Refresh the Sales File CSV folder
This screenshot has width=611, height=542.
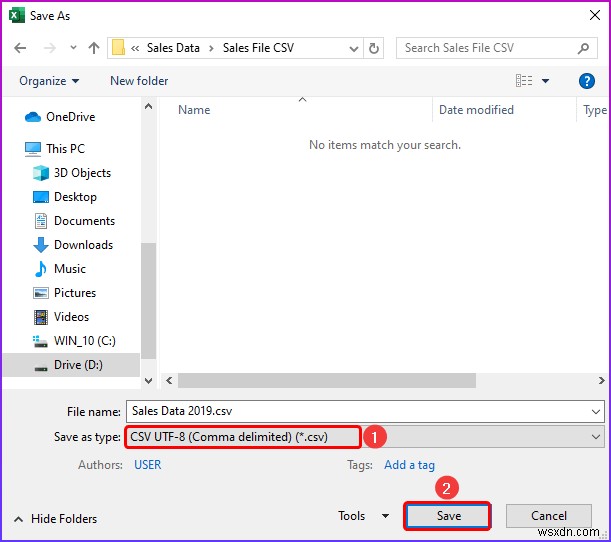373,48
